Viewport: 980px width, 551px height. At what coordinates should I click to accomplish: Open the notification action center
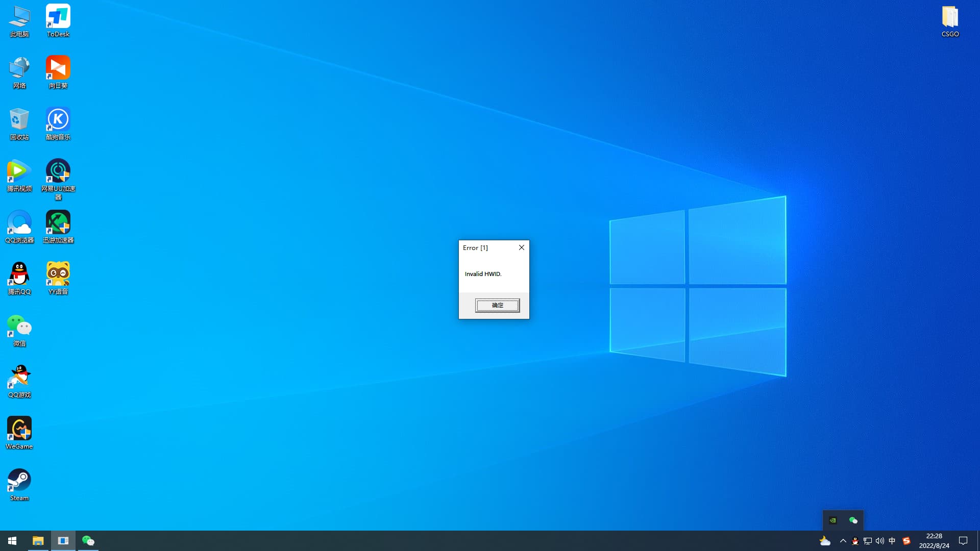(x=963, y=541)
